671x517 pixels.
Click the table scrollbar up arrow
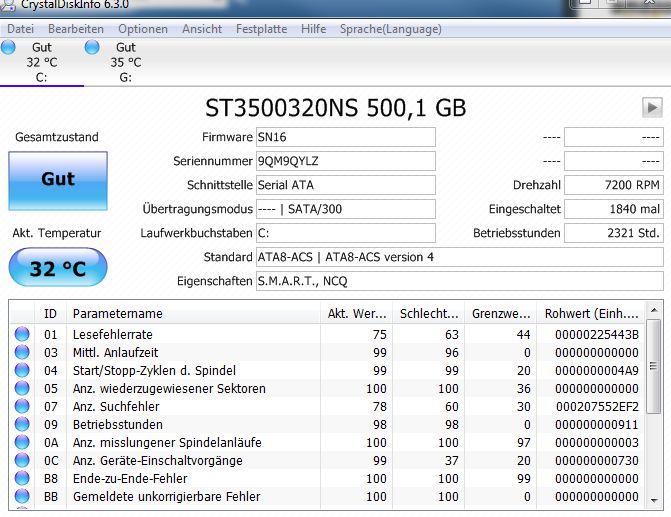653,309
